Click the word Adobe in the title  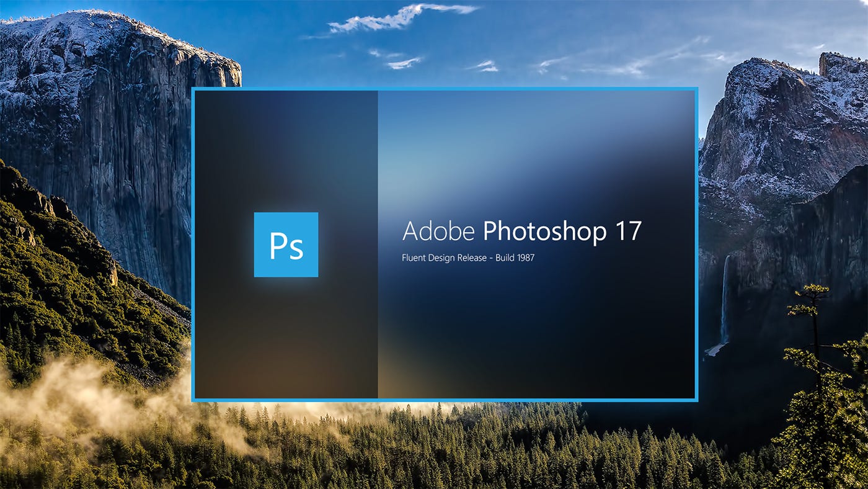[x=438, y=231]
